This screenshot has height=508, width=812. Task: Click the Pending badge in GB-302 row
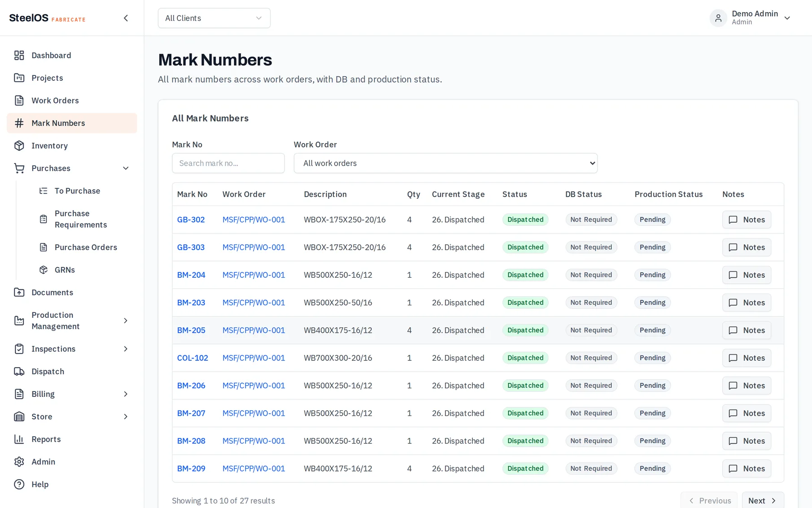tap(652, 220)
